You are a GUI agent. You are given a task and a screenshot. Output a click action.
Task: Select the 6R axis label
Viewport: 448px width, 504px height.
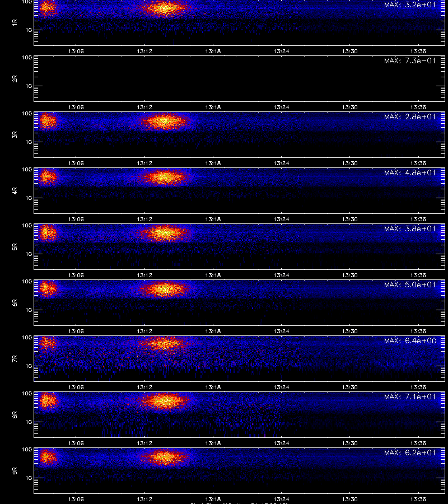point(15,302)
